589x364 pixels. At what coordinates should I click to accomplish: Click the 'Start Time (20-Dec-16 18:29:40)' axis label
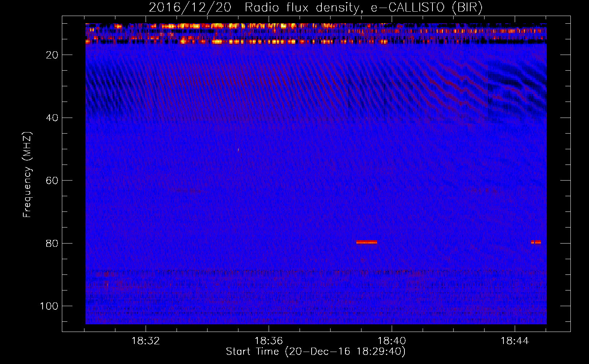pyautogui.click(x=316, y=352)
